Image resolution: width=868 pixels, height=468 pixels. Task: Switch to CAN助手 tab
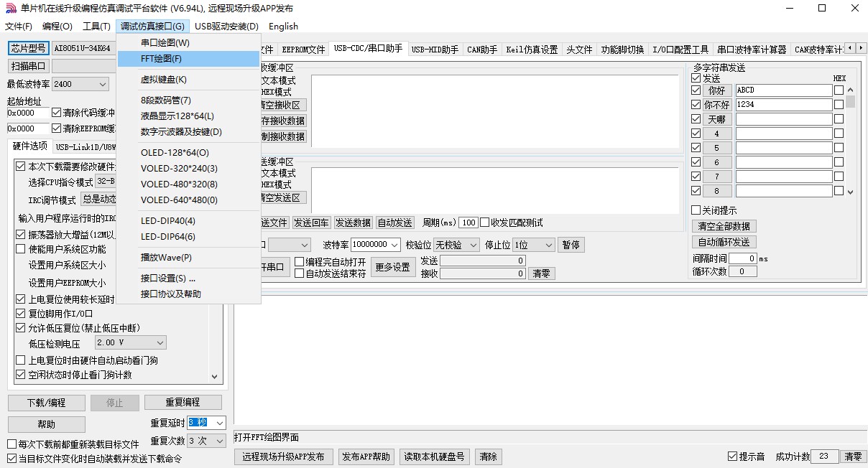(482, 50)
